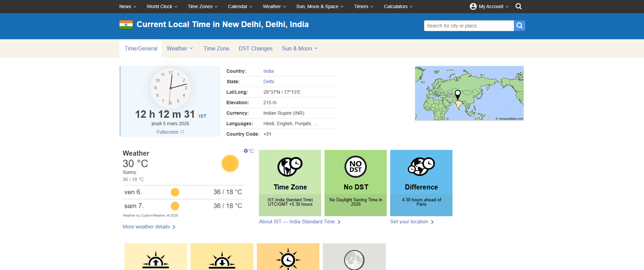644x270 pixels.
Task: Switch to the DST Changes tab
Action: [256, 48]
